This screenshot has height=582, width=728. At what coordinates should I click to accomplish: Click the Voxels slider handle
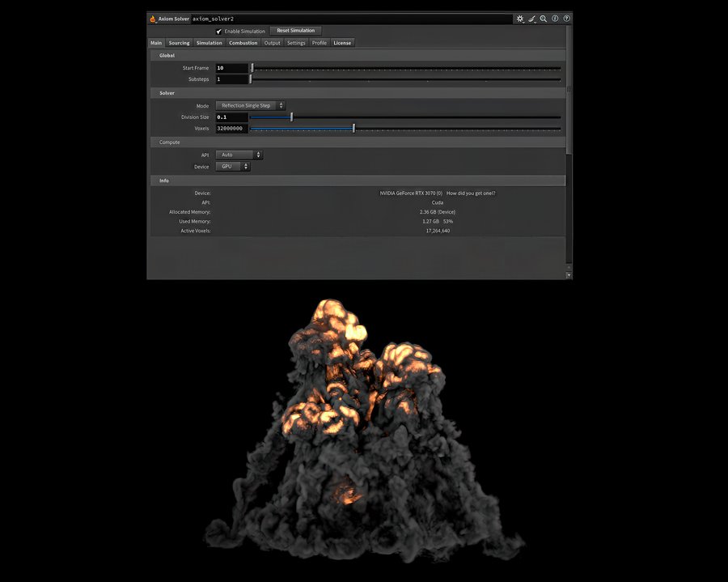point(353,128)
